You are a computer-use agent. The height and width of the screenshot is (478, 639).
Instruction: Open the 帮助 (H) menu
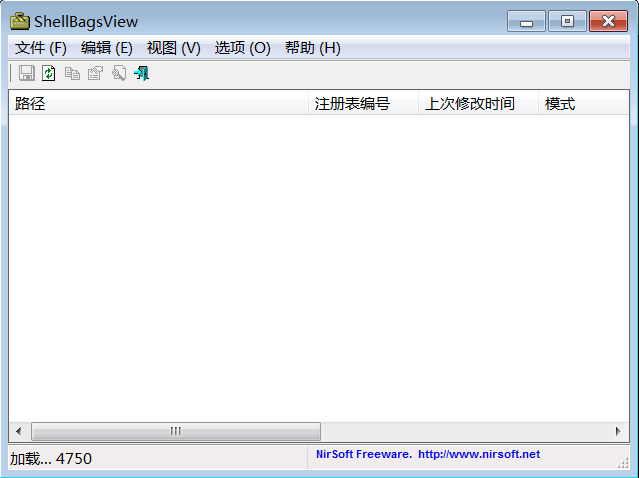[x=313, y=48]
